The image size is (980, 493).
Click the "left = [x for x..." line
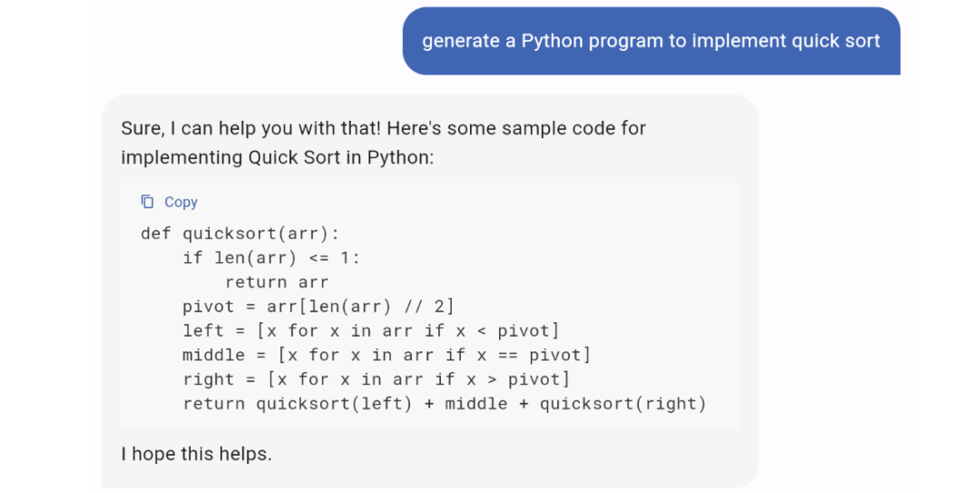click(x=370, y=330)
